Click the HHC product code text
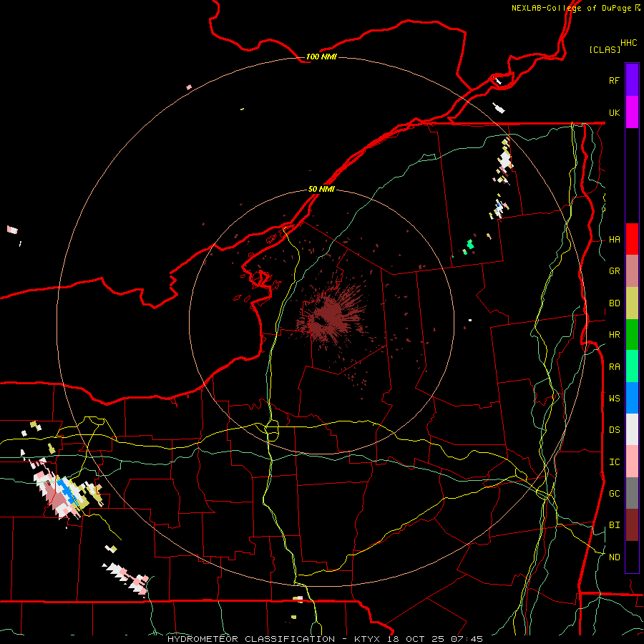644x644 pixels. (628, 43)
